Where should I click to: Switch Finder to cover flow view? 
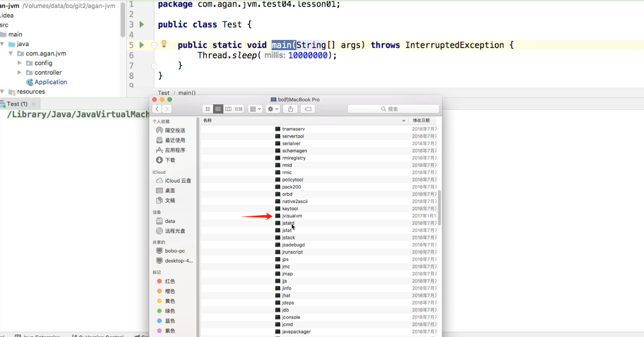[239, 109]
